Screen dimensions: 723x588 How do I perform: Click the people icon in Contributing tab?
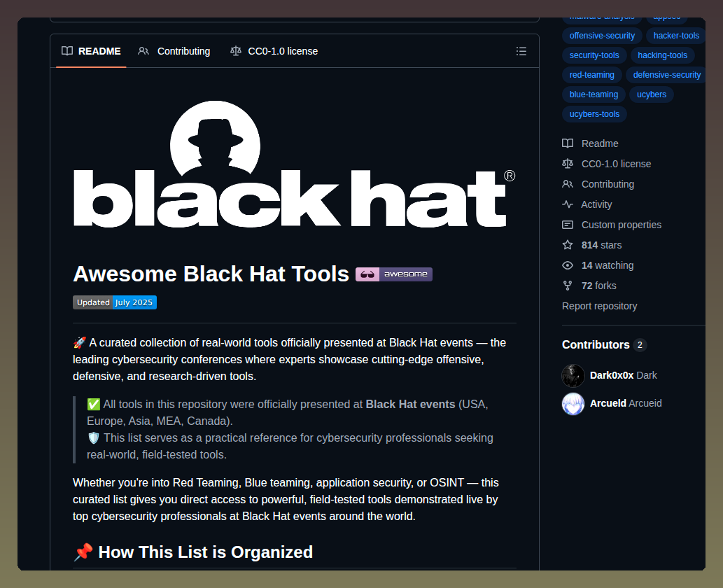click(x=143, y=50)
